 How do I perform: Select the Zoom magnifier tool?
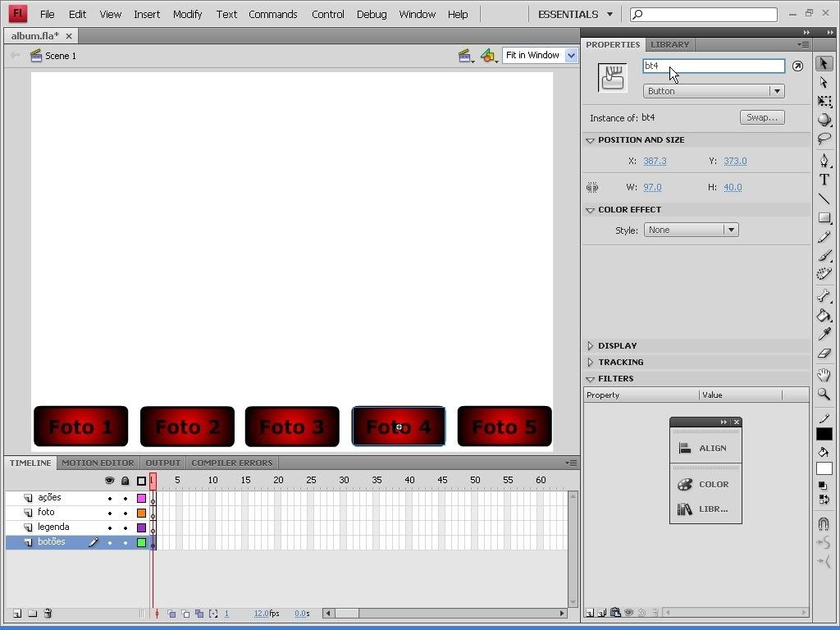click(824, 395)
